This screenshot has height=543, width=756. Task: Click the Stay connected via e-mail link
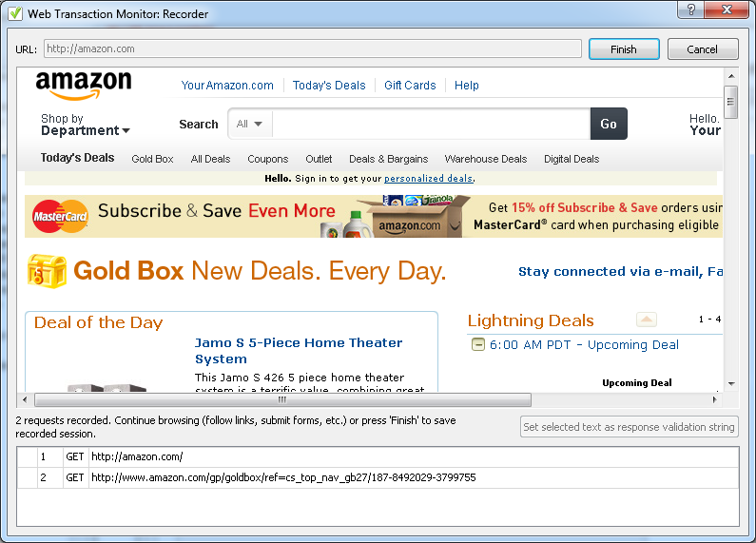pyautogui.click(x=620, y=272)
